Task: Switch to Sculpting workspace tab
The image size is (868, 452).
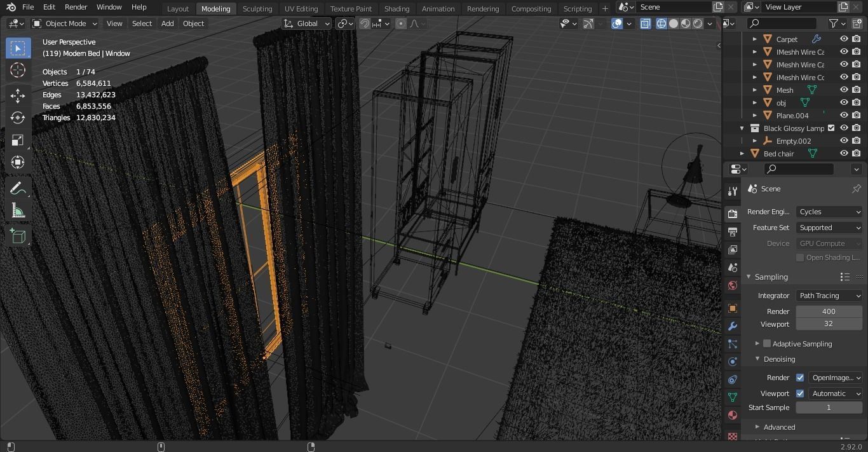Action: pos(257,8)
